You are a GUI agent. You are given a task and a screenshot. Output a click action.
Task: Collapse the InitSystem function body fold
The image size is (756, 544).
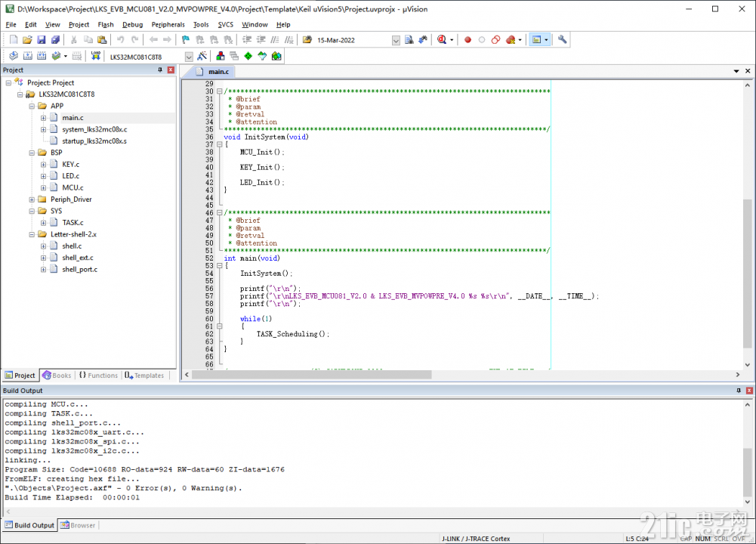coord(219,144)
